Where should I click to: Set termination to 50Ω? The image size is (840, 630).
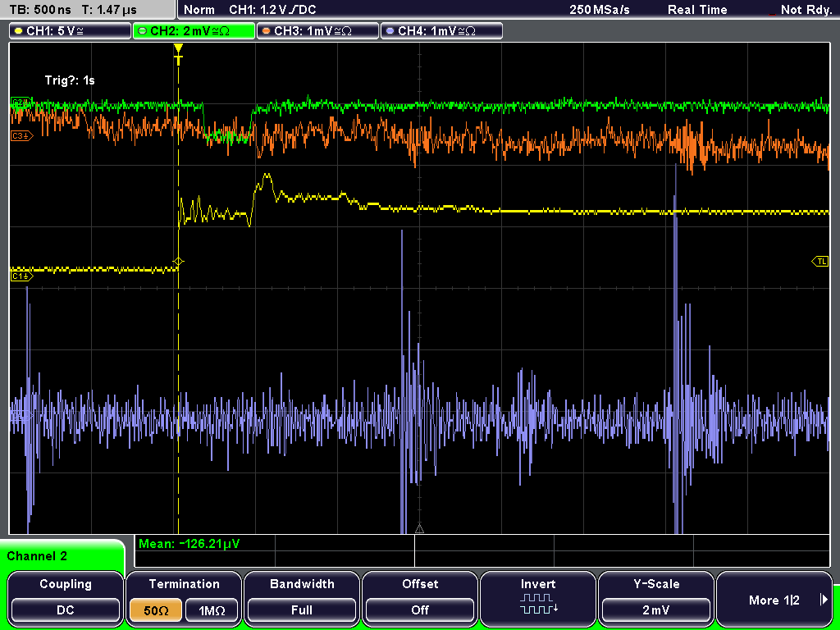(x=156, y=610)
